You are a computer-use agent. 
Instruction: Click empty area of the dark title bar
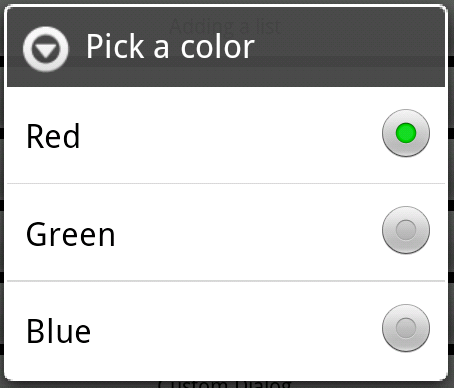(350, 47)
